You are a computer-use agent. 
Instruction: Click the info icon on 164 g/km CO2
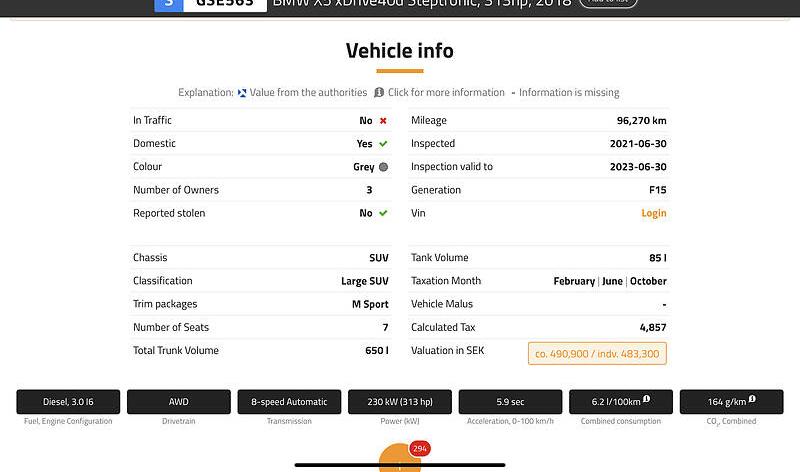pyautogui.click(x=752, y=399)
